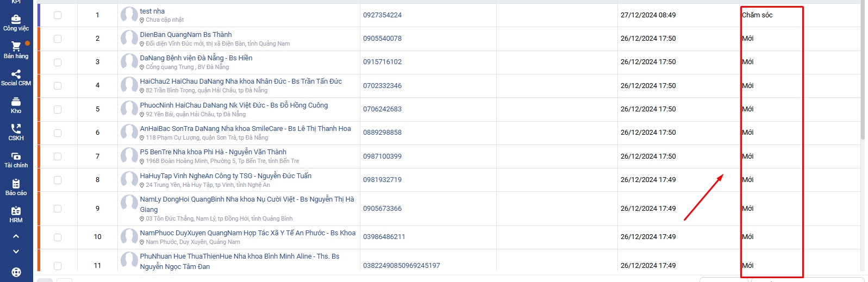Open customer DienBan QuangNam Bs Thành

186,34
